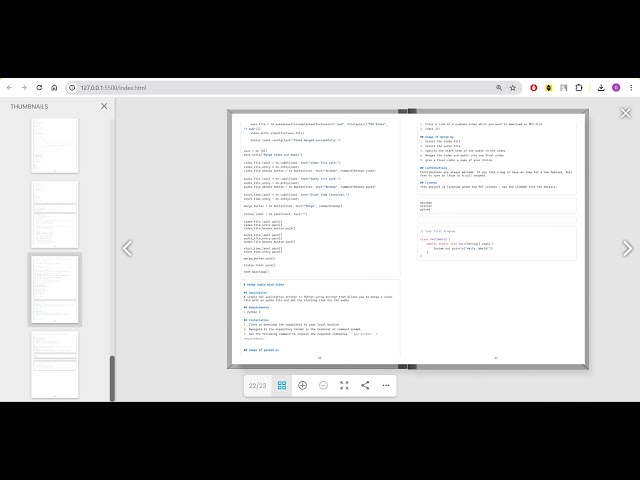Screen dimensions: 640x480
Task: Zoom out of the flipbook page
Action: (x=323, y=385)
